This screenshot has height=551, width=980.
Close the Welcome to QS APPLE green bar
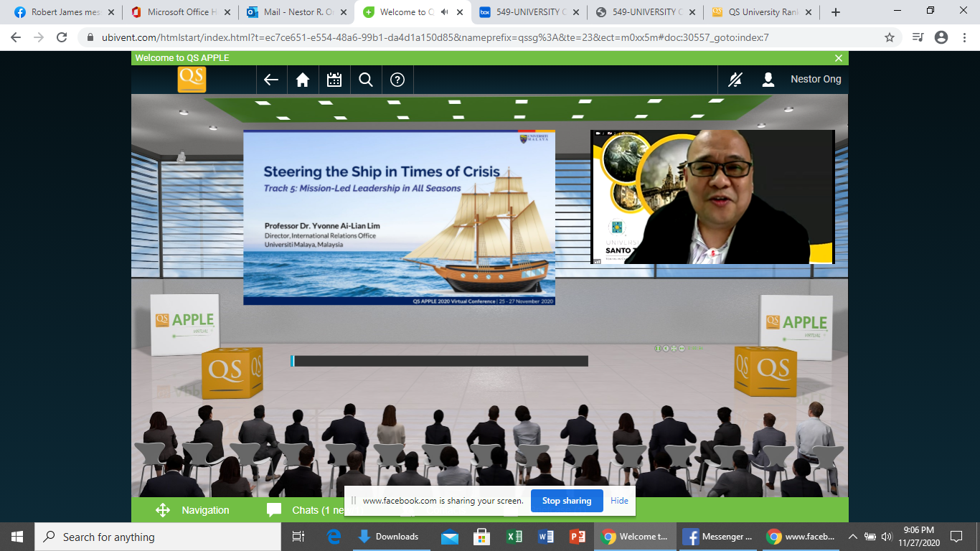(x=839, y=58)
